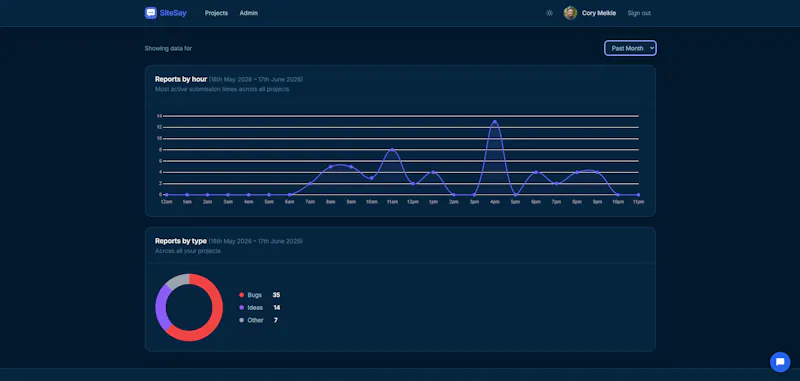Click the gray Other legend dot

(x=242, y=320)
